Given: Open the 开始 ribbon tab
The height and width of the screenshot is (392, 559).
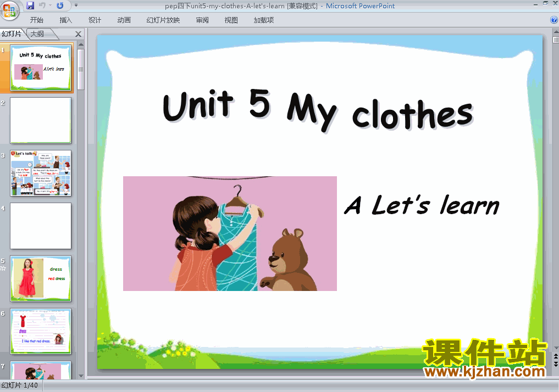Looking at the screenshot, I should click(x=36, y=20).
